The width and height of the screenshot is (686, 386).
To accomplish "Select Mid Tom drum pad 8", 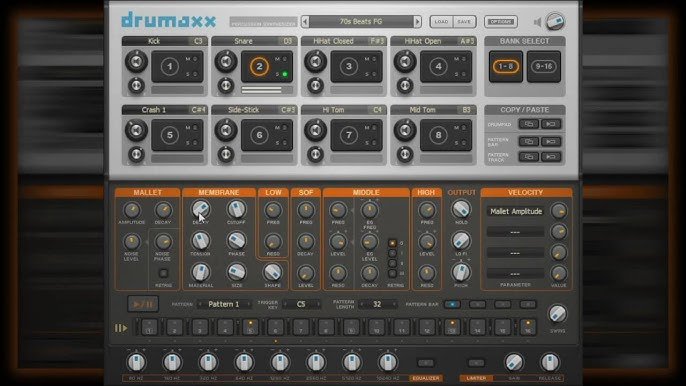I will (438, 135).
